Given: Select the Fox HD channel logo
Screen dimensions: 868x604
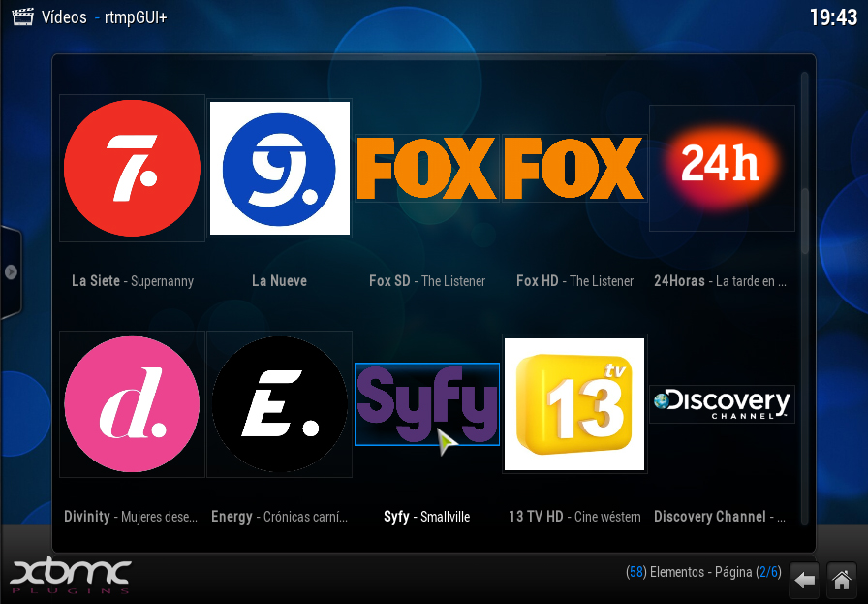Looking at the screenshot, I should [x=574, y=169].
